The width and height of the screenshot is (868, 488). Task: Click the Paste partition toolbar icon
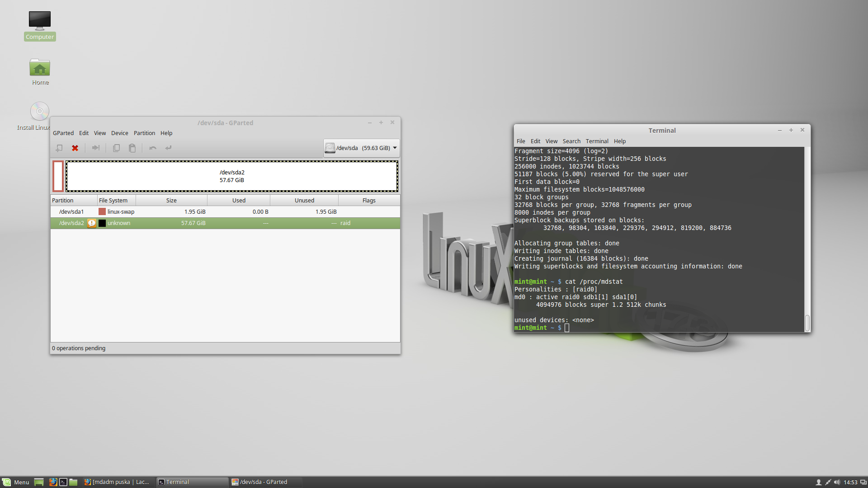132,148
